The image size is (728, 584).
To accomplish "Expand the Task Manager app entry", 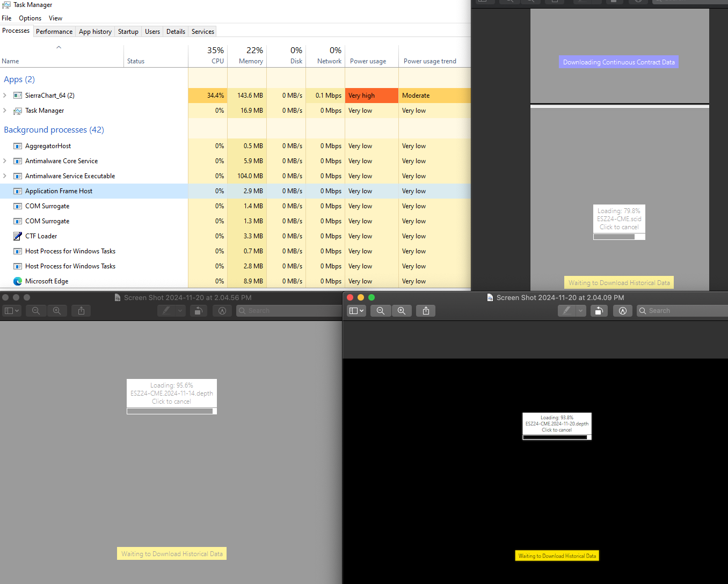I will coord(5,111).
